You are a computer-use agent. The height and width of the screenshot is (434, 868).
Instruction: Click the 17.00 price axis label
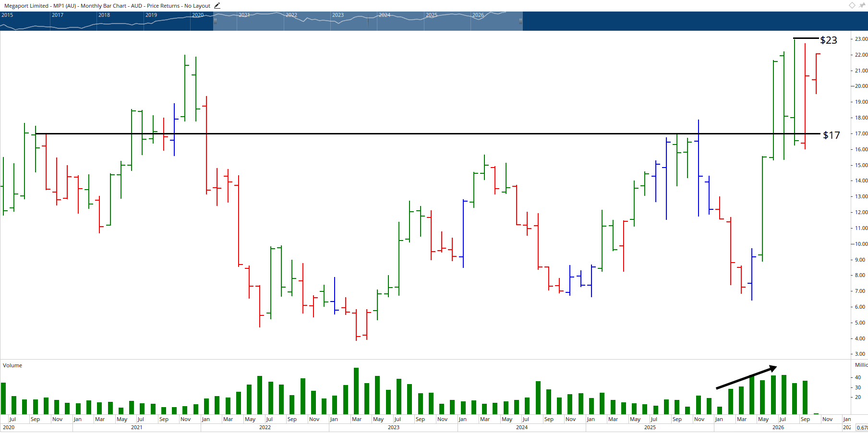point(861,134)
